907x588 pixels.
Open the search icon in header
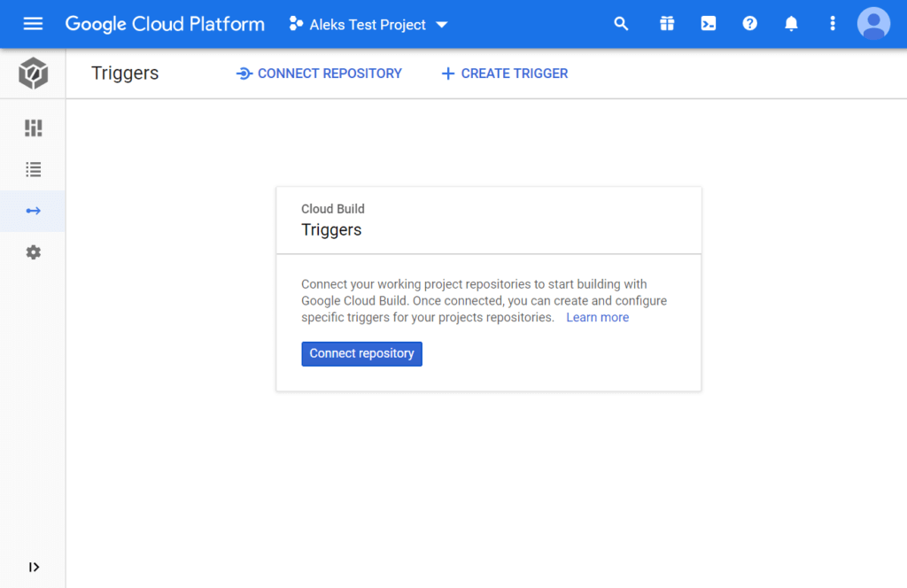point(621,24)
